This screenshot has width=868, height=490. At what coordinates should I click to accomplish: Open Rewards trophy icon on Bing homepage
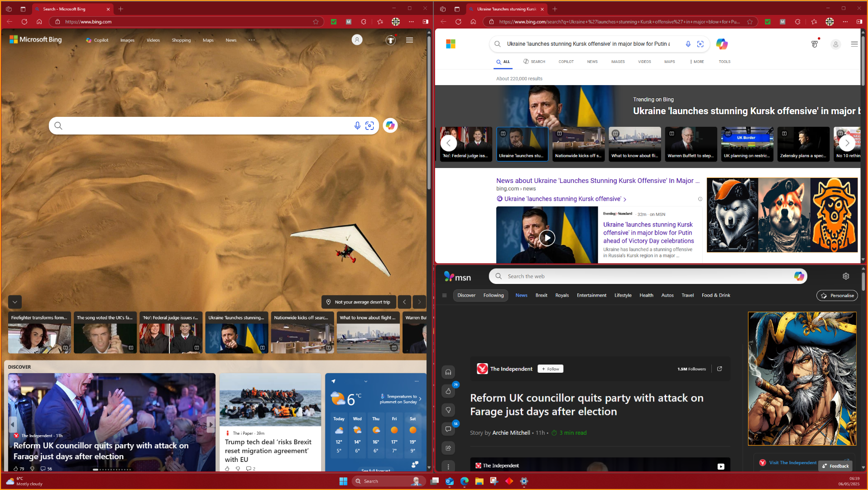[391, 40]
